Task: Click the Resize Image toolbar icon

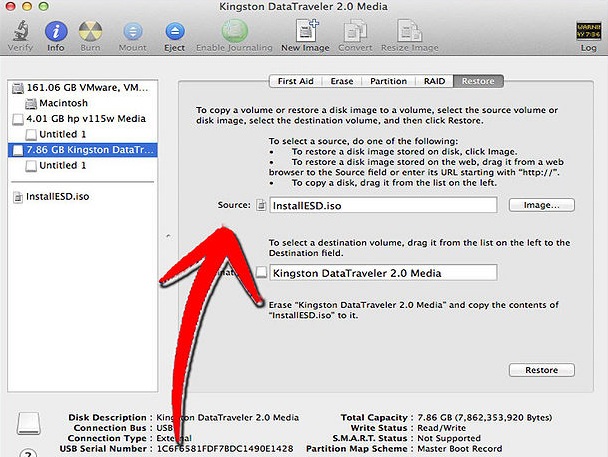Action: [x=409, y=31]
